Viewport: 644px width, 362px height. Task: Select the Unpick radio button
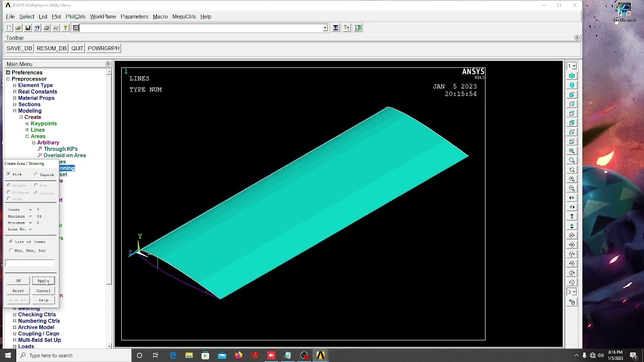coord(36,174)
